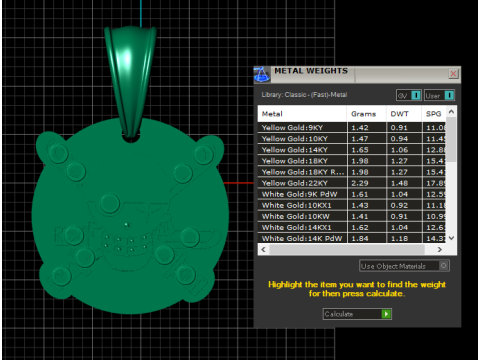Click the horizontal scroll left arrow
Screen dimensions: 480x360
pos(264,249)
